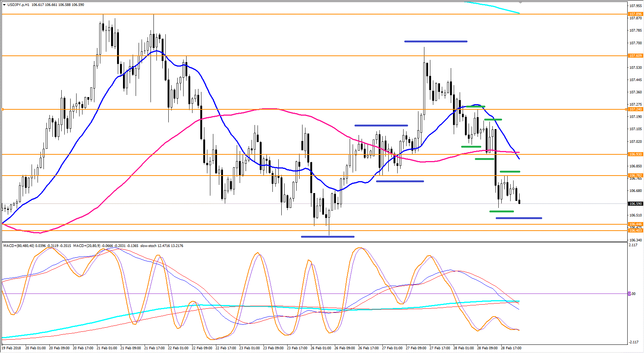Click the 21 Feb 01:00 time label
This screenshot has height=353, width=644.
pos(107,348)
